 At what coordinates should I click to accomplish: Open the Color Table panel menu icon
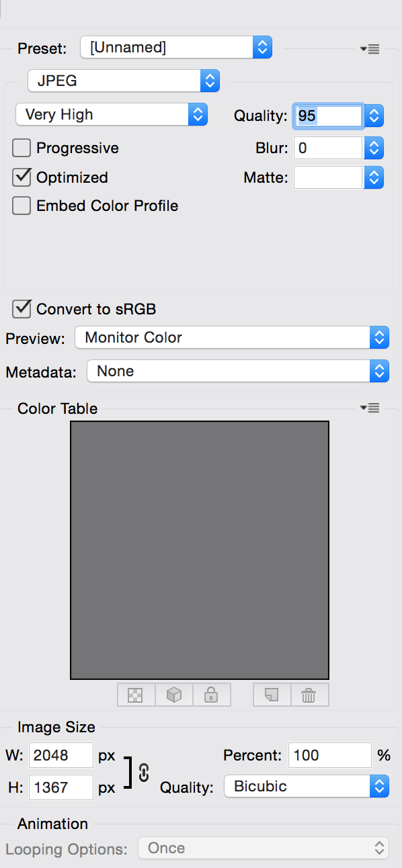pos(370,408)
